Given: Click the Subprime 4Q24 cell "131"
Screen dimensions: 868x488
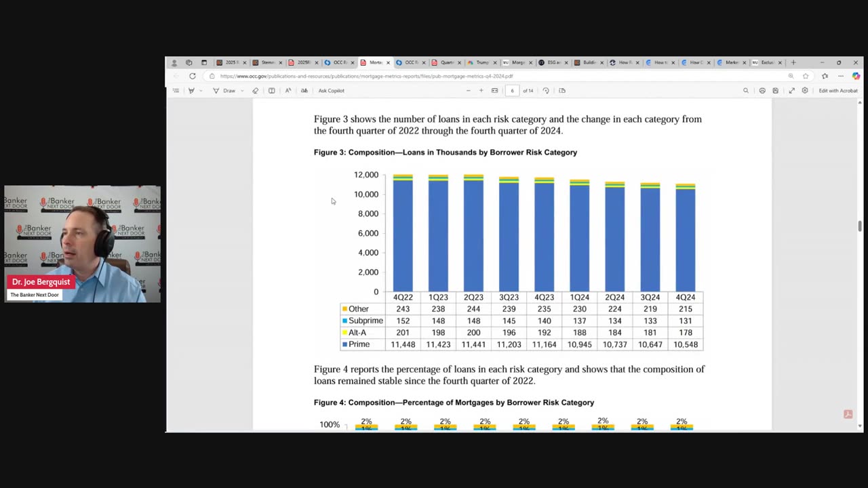Looking at the screenshot, I should (686, 321).
